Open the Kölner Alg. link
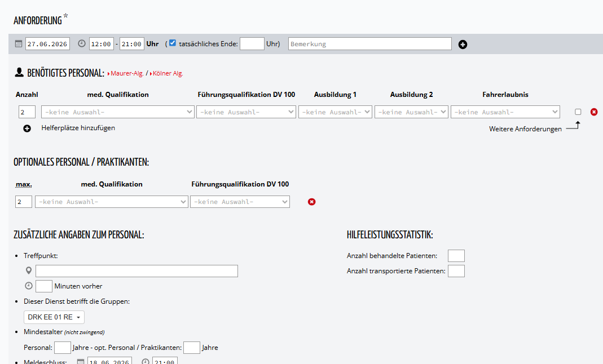The height and width of the screenshot is (364, 603). click(167, 73)
